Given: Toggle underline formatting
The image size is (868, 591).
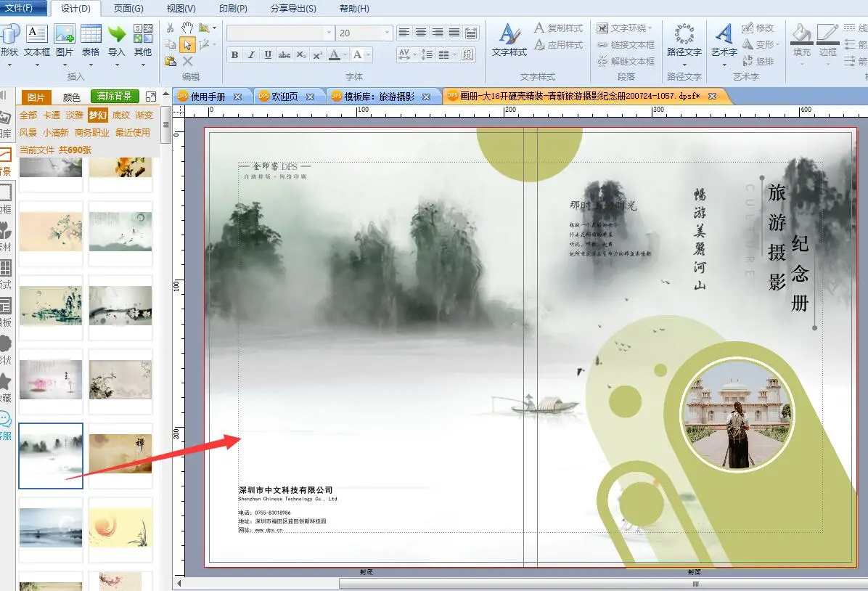Looking at the screenshot, I should pyautogui.click(x=268, y=54).
